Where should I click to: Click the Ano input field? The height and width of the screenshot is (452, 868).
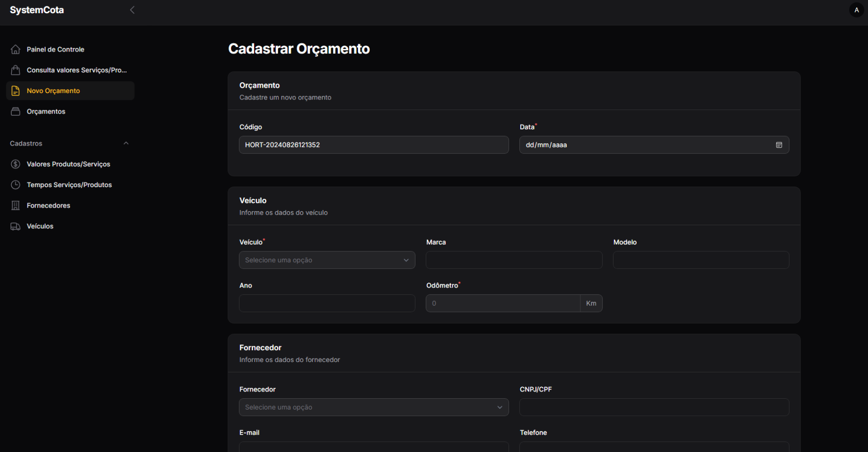[x=327, y=303]
